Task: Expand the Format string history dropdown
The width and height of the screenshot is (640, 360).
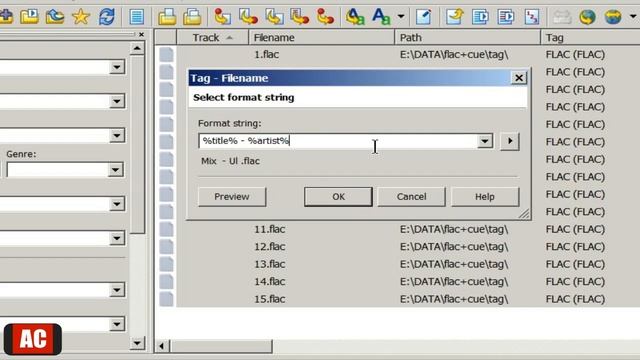Action: 484,141
